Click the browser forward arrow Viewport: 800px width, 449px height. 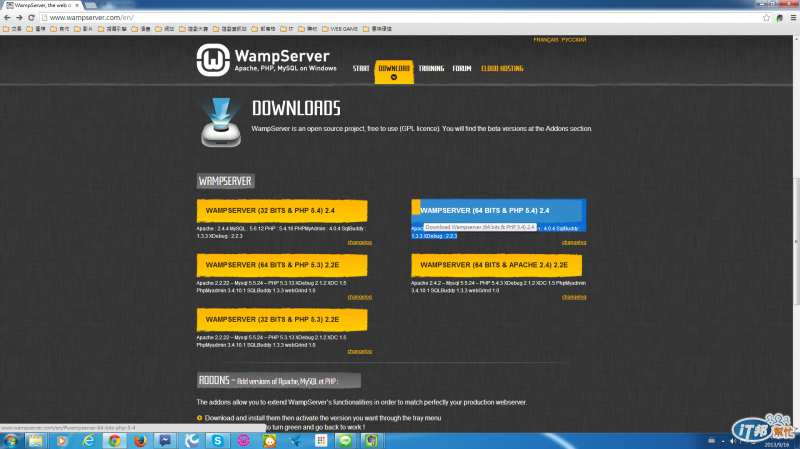click(x=19, y=17)
